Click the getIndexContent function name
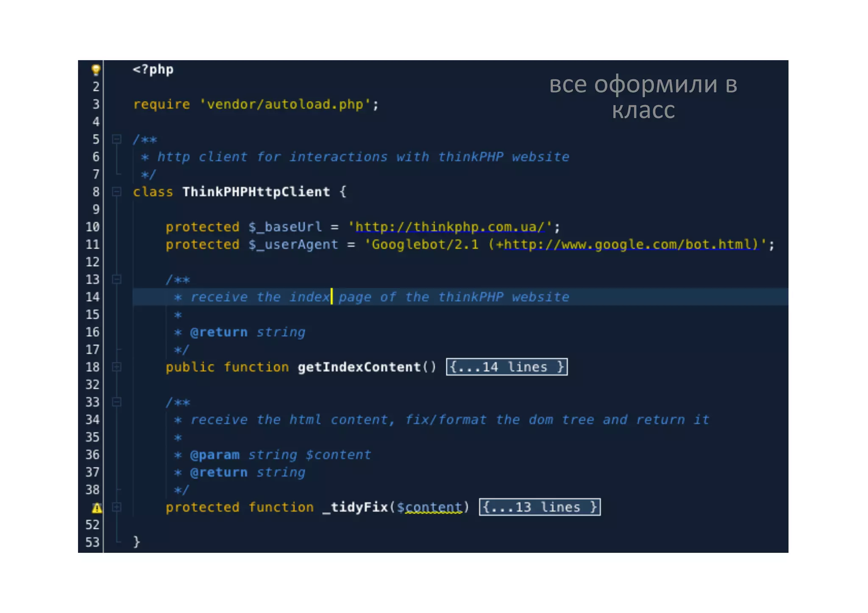Image resolution: width=868 pixels, height=613 pixels. tap(359, 367)
